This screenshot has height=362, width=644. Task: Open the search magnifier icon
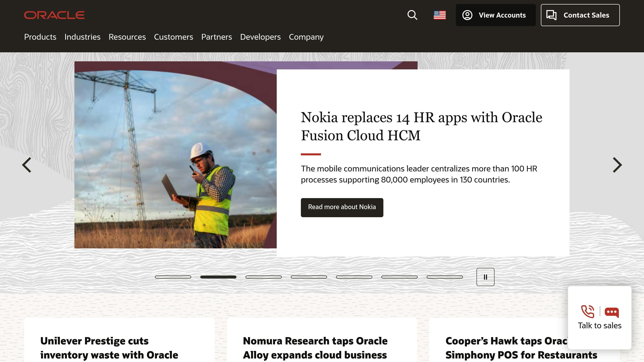412,15
